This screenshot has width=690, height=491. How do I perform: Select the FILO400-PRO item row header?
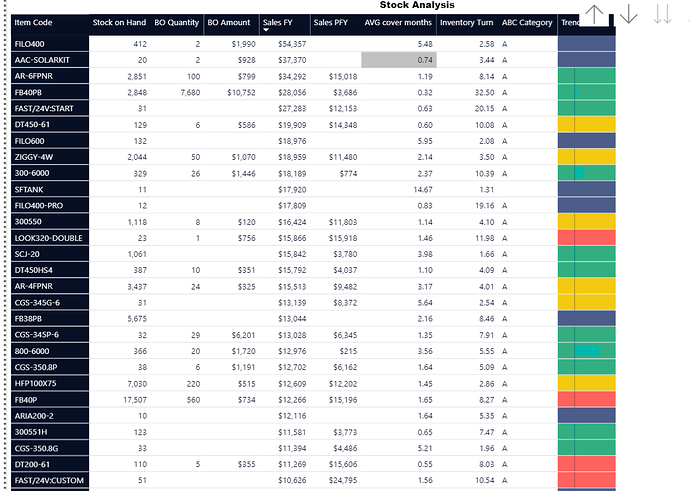(50, 205)
